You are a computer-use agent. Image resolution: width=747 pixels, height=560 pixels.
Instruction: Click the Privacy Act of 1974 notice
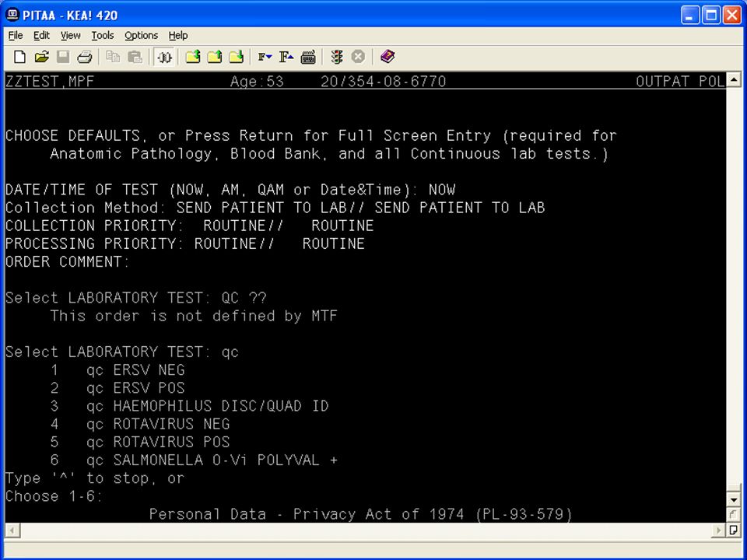pyautogui.click(x=360, y=514)
